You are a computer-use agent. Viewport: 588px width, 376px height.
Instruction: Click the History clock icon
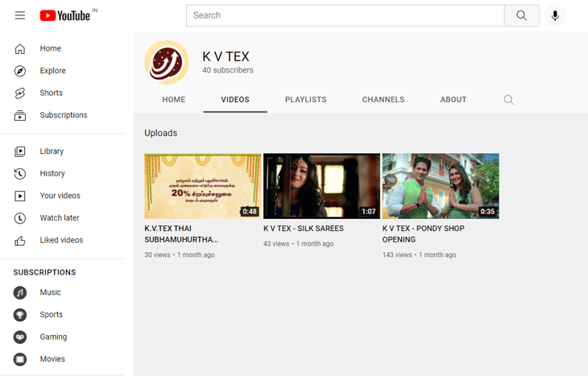(x=20, y=174)
